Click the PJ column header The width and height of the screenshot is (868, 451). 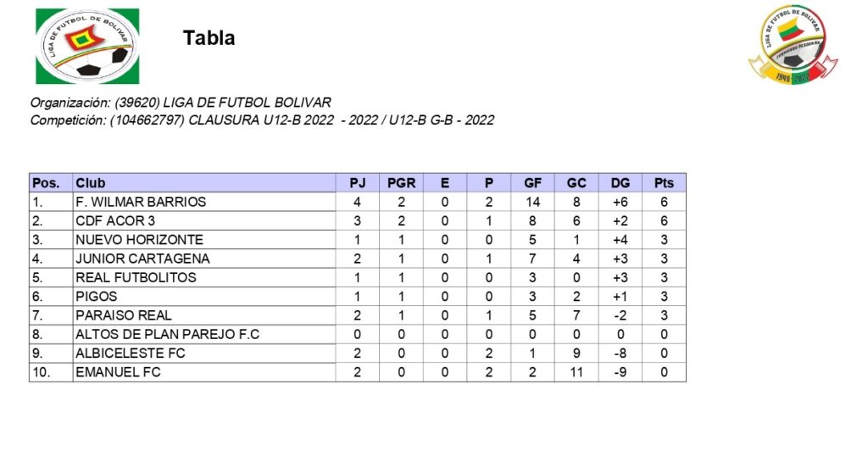[x=358, y=183]
